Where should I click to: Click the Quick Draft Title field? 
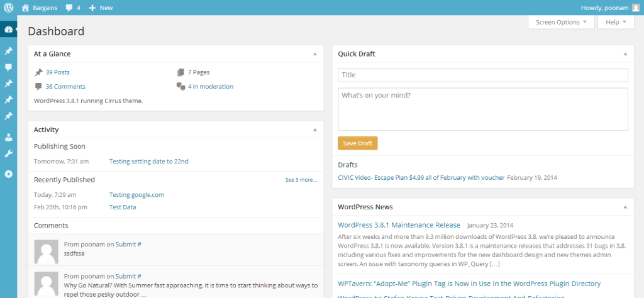483,75
